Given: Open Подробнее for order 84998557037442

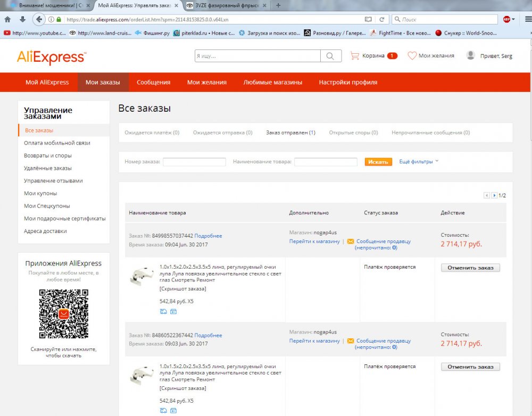Looking at the screenshot, I should tap(208, 236).
